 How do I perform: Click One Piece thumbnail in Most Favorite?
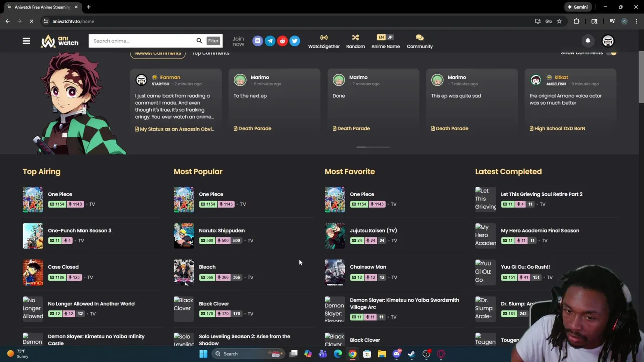click(x=335, y=199)
